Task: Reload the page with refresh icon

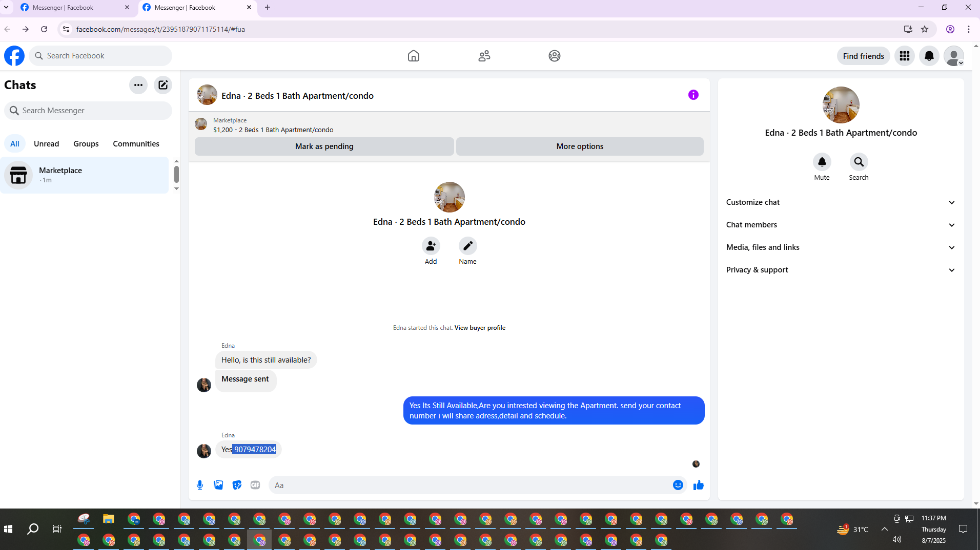Action: coord(44,29)
